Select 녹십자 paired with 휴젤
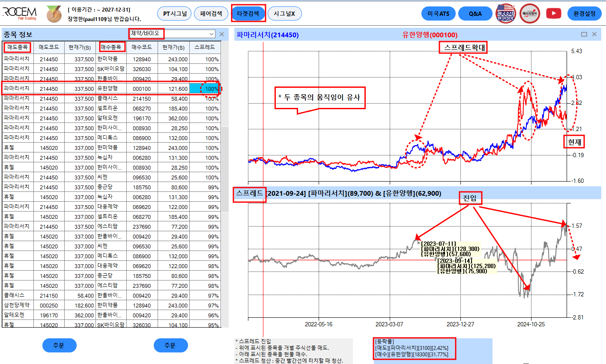This screenshot has width=606, height=364. click(x=111, y=197)
